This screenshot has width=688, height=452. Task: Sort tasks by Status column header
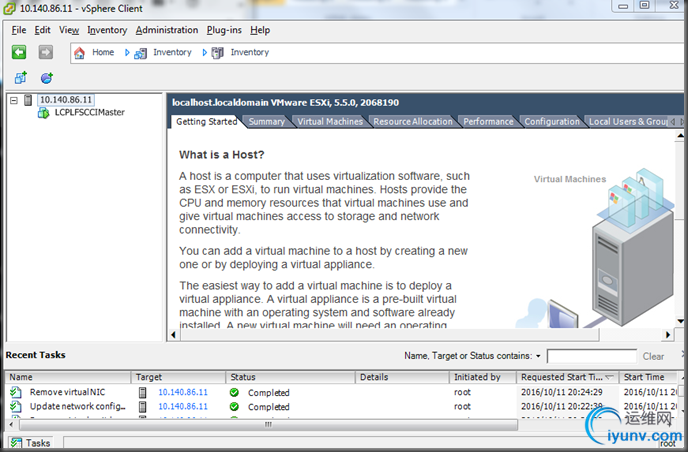tap(290, 377)
